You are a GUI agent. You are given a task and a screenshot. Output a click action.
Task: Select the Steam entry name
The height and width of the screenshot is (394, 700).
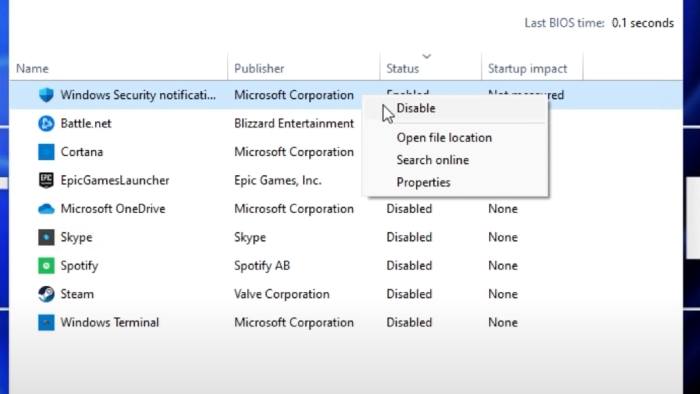pyautogui.click(x=77, y=294)
